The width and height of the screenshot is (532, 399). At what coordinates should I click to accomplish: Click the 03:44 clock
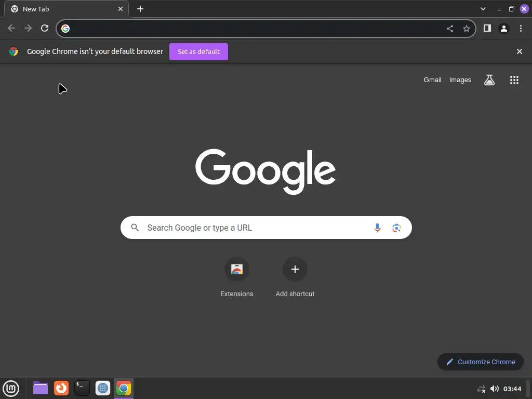tap(512, 389)
